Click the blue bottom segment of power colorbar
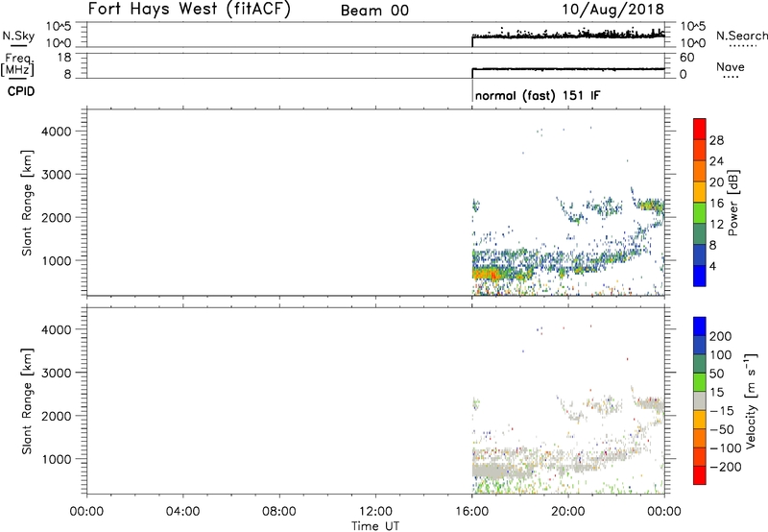This screenshot has height=532, width=768. pyautogui.click(x=700, y=276)
